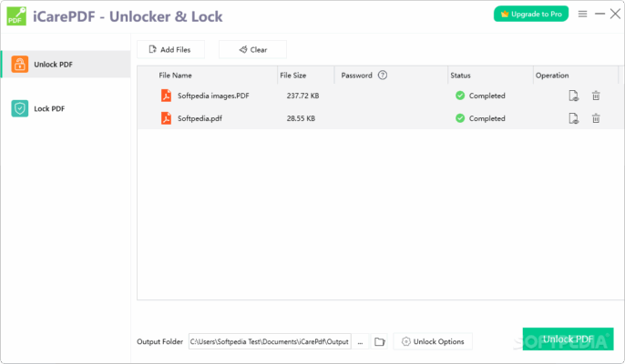Click the File Name column header
The width and height of the screenshot is (625, 364).
pos(175,76)
